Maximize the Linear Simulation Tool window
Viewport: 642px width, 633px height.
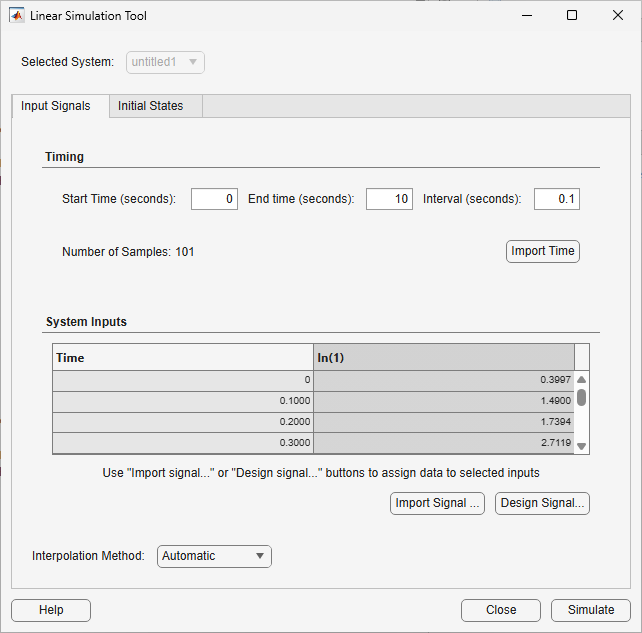coord(572,16)
